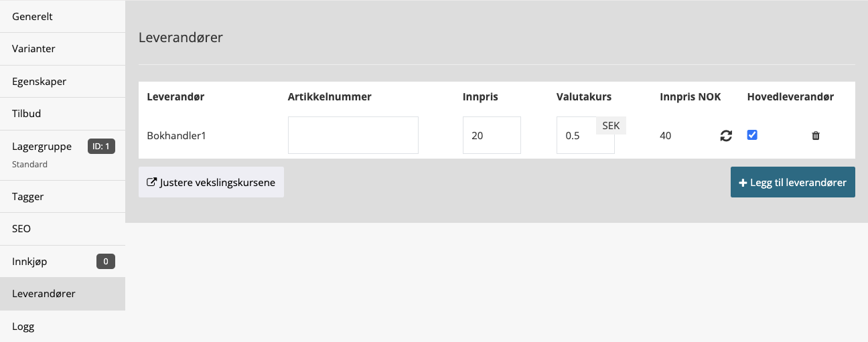Uncheck the Hovedleverandør checkbox
This screenshot has height=342, width=868.
coord(752,135)
